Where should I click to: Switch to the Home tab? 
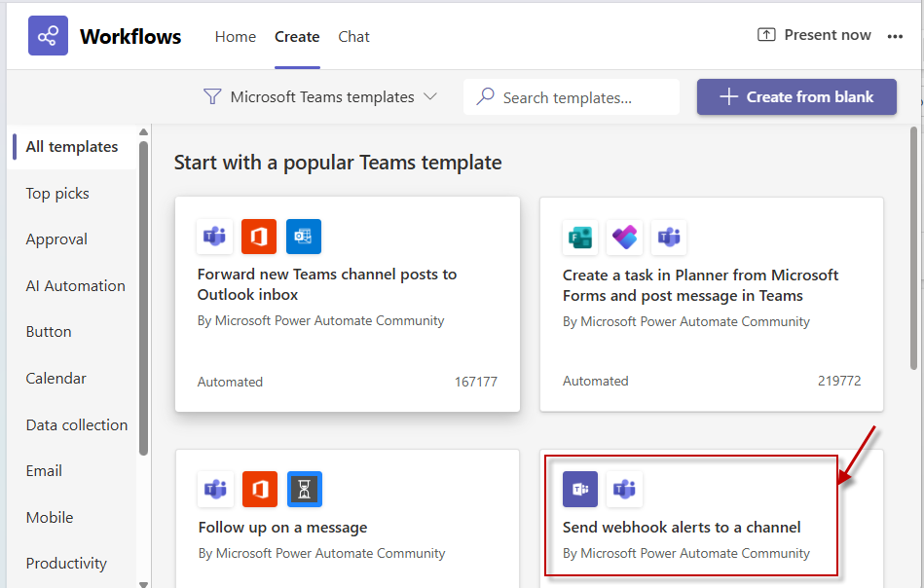pyautogui.click(x=236, y=37)
